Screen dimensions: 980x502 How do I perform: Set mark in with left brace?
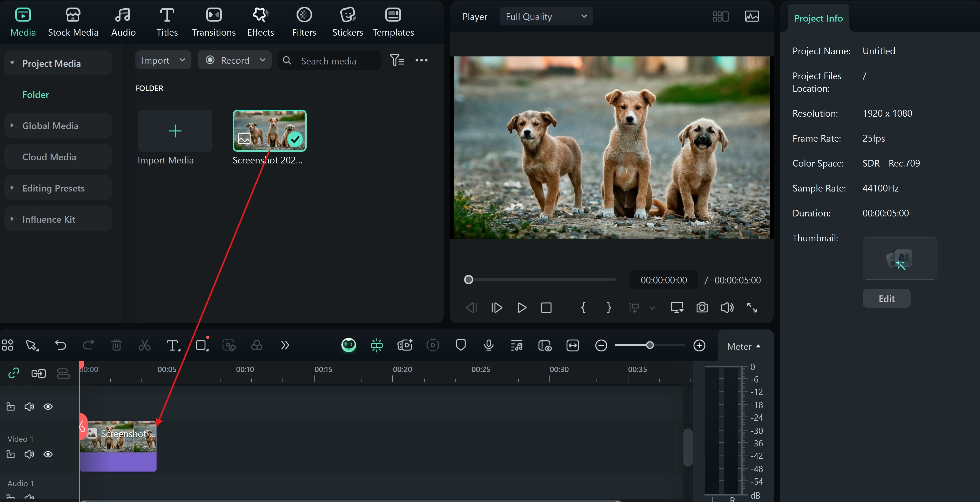pyautogui.click(x=583, y=308)
